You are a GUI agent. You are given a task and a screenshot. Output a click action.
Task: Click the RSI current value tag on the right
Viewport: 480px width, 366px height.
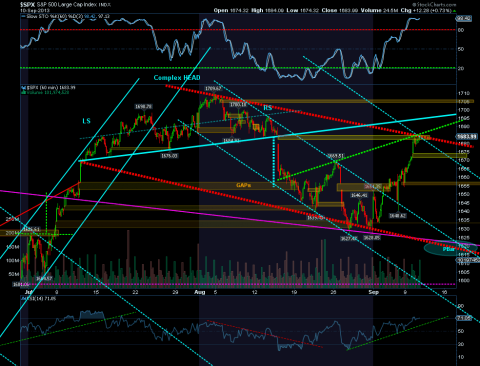coord(464,318)
